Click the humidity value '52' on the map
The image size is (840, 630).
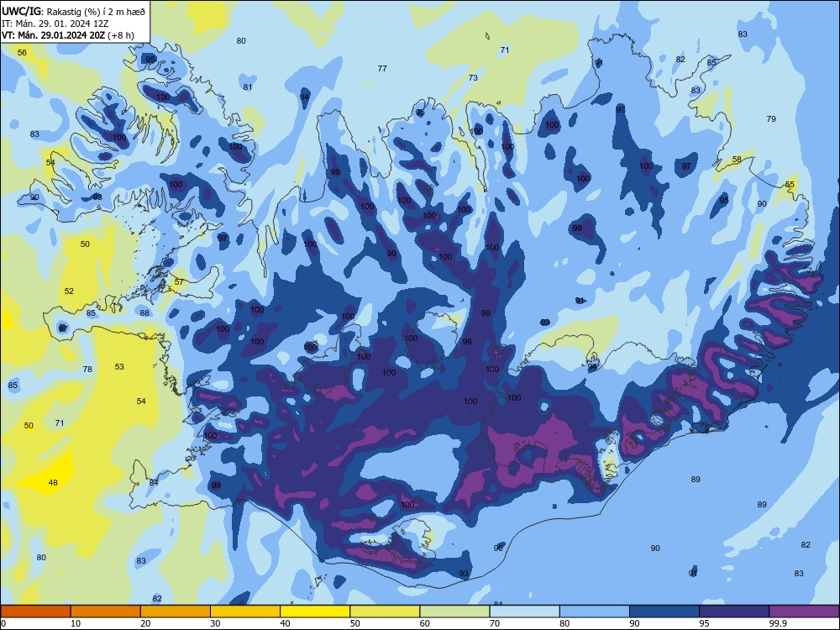pos(69,291)
